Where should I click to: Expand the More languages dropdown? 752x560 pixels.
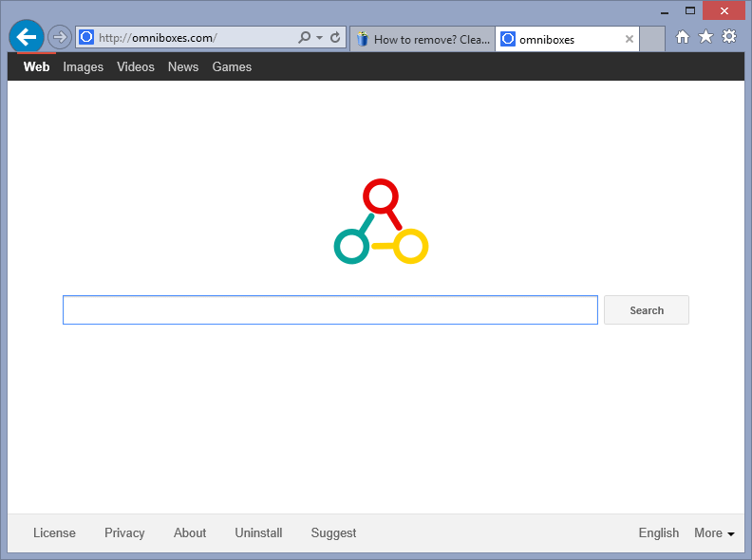coord(714,532)
